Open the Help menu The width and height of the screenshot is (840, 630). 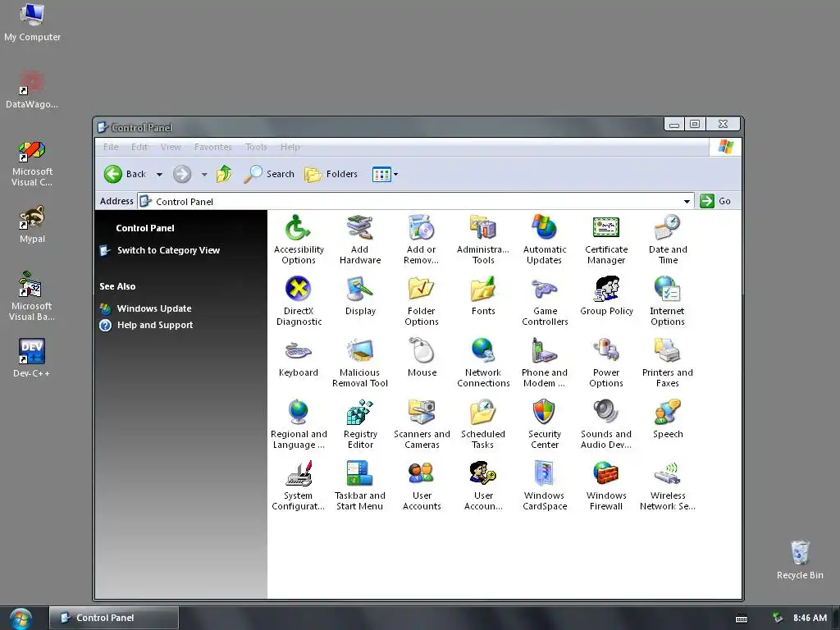(x=290, y=147)
